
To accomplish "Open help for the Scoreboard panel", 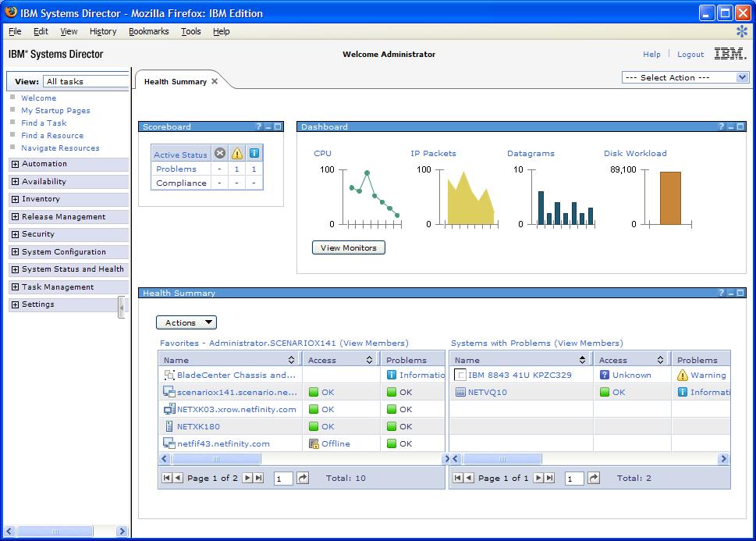I will (259, 126).
